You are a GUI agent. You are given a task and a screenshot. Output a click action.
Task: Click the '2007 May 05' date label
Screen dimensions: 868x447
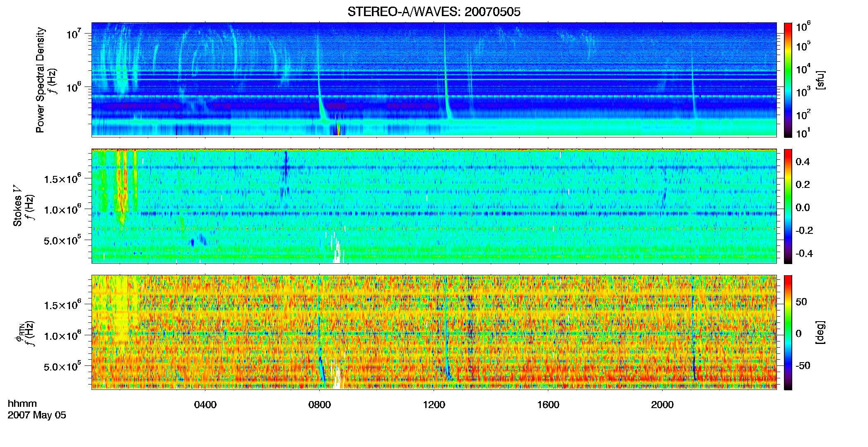[x=37, y=415]
